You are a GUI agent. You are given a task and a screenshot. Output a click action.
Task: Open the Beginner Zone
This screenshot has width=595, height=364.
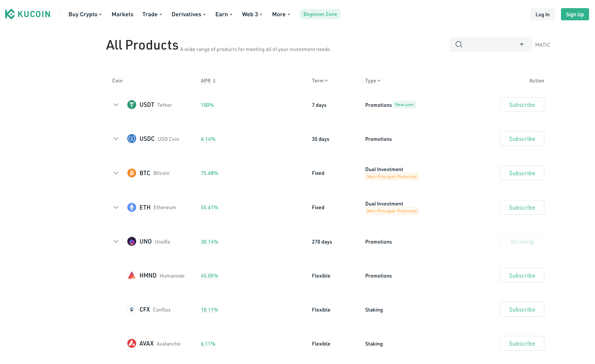[320, 14]
